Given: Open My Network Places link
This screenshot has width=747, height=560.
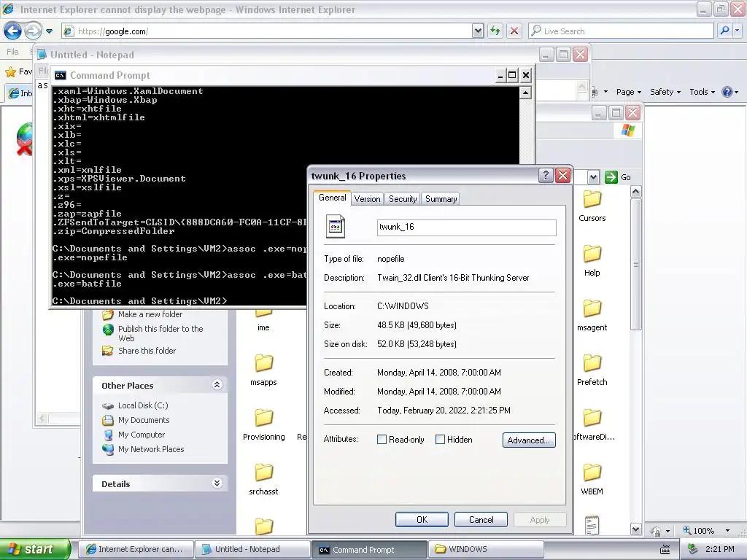Looking at the screenshot, I should click(151, 449).
